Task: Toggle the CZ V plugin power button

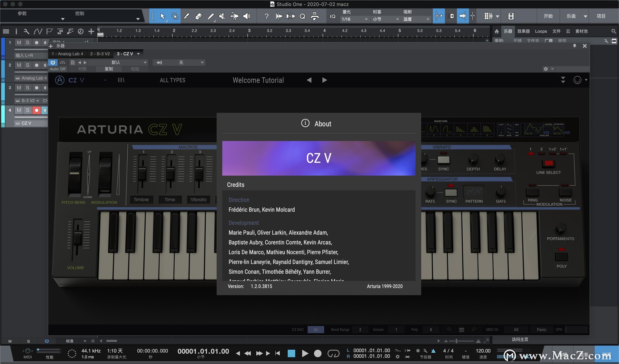Action: [53, 62]
